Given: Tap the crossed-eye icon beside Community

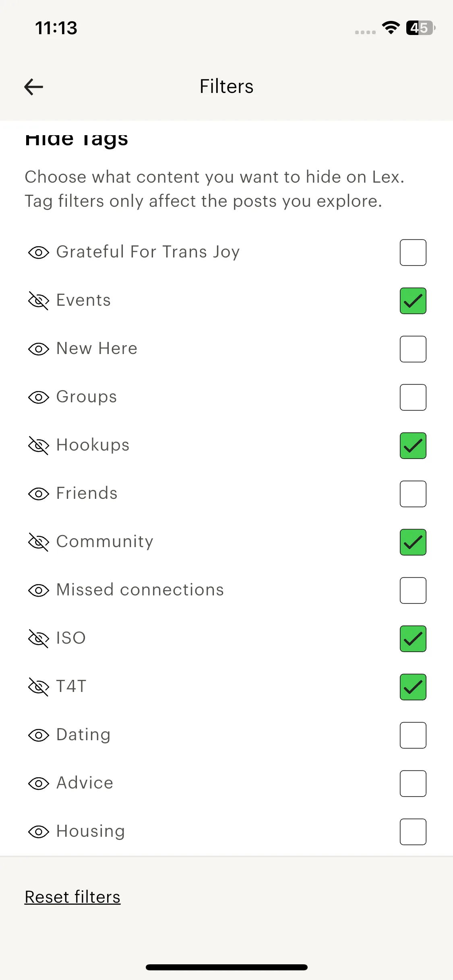Looking at the screenshot, I should (x=39, y=542).
